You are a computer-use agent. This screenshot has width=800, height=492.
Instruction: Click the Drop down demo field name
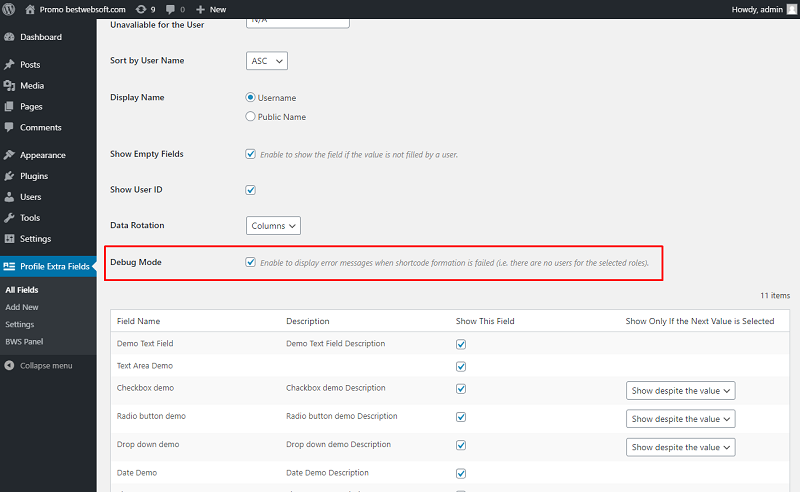(148, 445)
